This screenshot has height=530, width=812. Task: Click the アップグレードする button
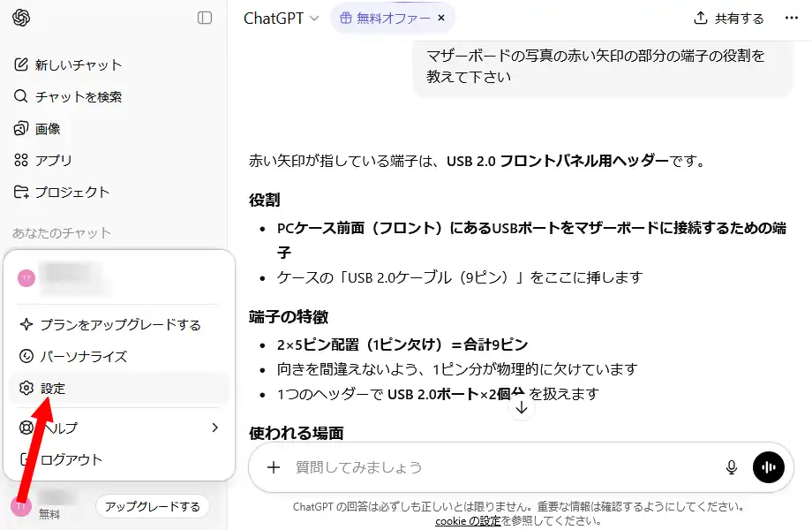[x=152, y=506]
